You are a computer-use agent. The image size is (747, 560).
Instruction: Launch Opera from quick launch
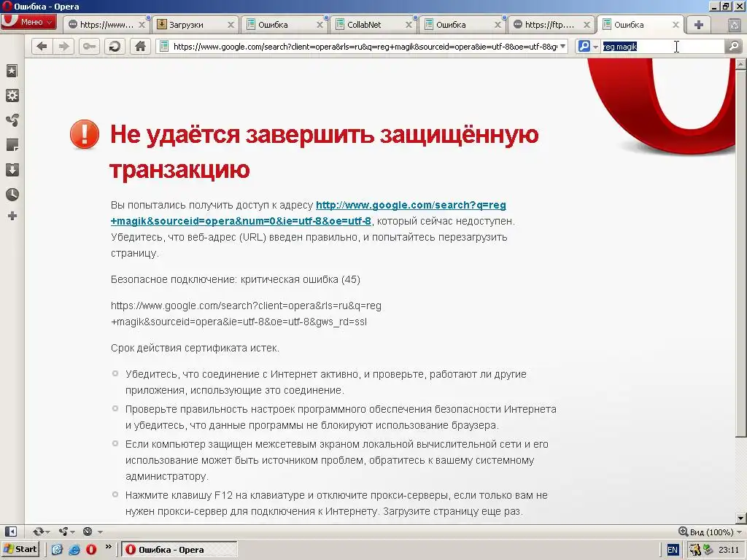pyautogui.click(x=91, y=550)
